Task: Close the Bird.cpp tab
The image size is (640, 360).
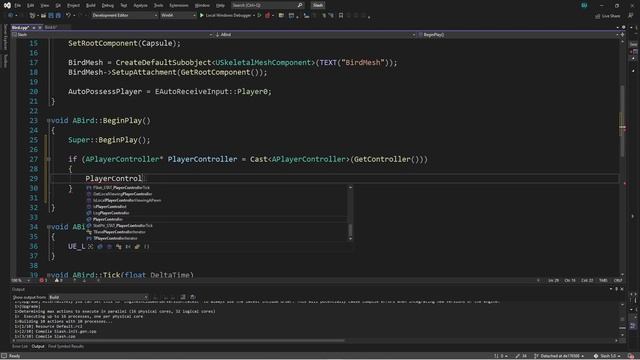Action: (40, 27)
